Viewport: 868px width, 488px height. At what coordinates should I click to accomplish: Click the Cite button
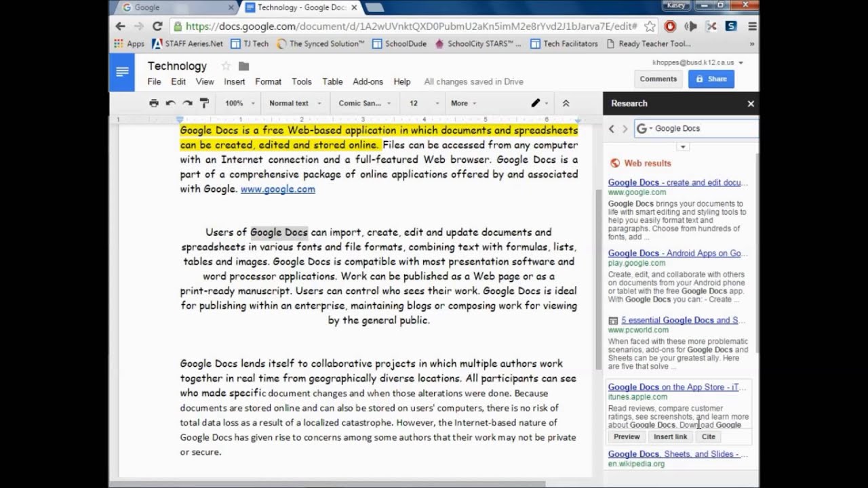(x=708, y=437)
